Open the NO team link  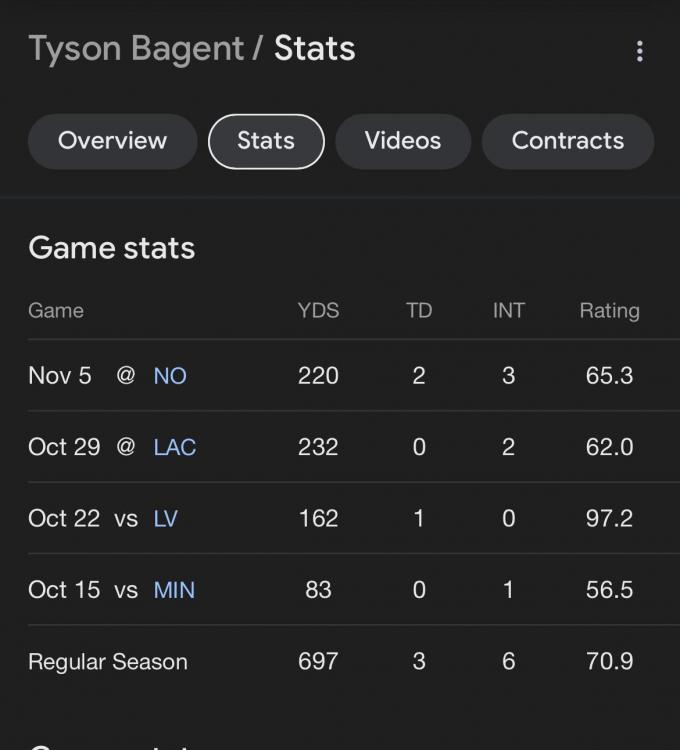[170, 376]
